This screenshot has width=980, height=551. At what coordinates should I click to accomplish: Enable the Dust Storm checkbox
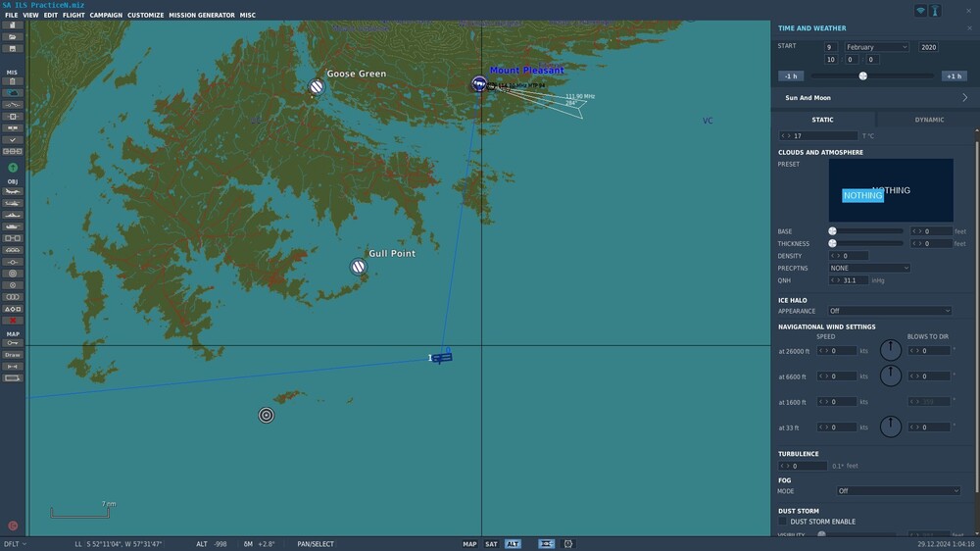click(782, 521)
